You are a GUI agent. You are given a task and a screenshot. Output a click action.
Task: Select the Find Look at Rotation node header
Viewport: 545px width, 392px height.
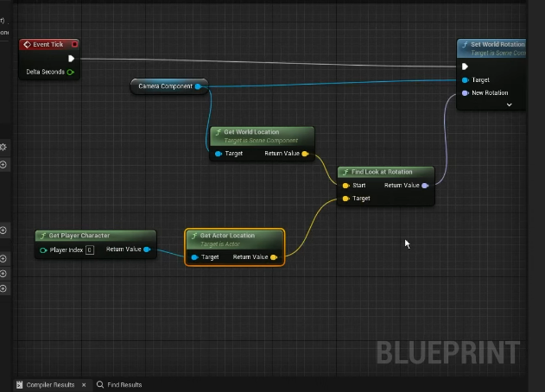(x=380, y=172)
